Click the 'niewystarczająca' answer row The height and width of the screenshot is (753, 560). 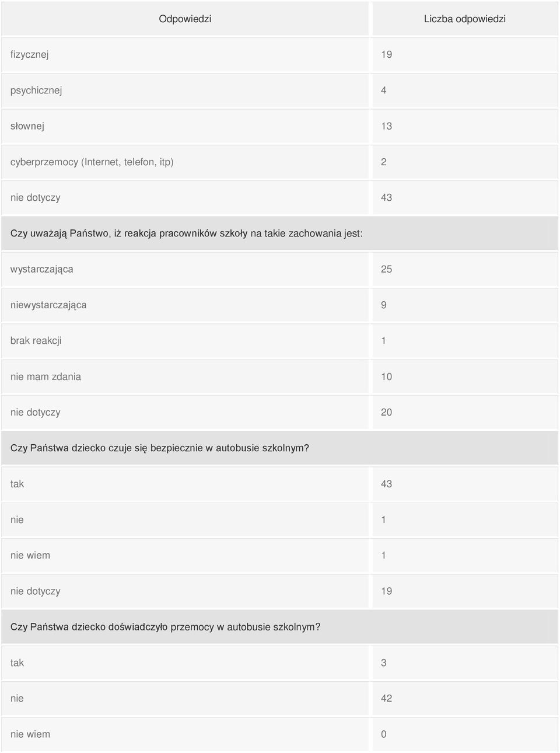[279, 305]
